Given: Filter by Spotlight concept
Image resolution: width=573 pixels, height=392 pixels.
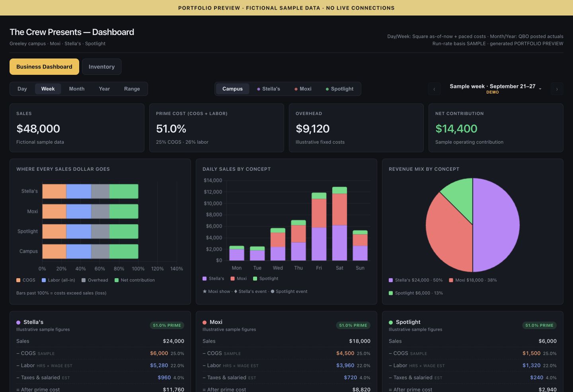Looking at the screenshot, I should coord(339,89).
